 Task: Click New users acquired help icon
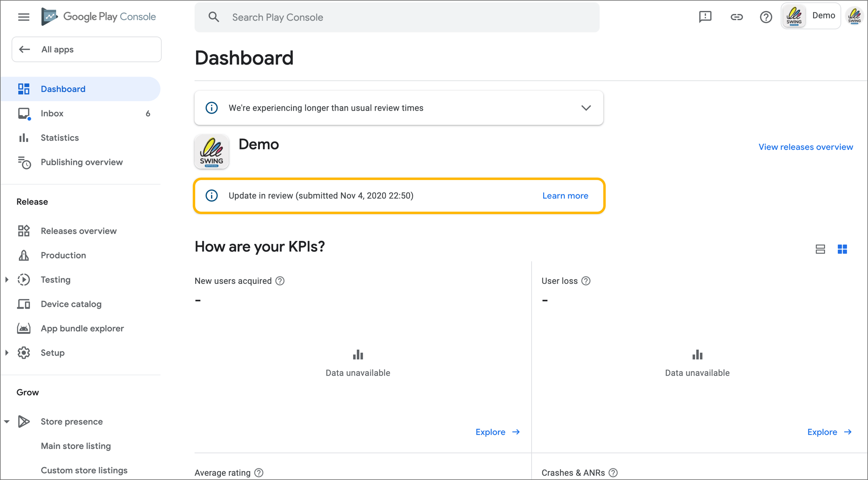point(280,281)
